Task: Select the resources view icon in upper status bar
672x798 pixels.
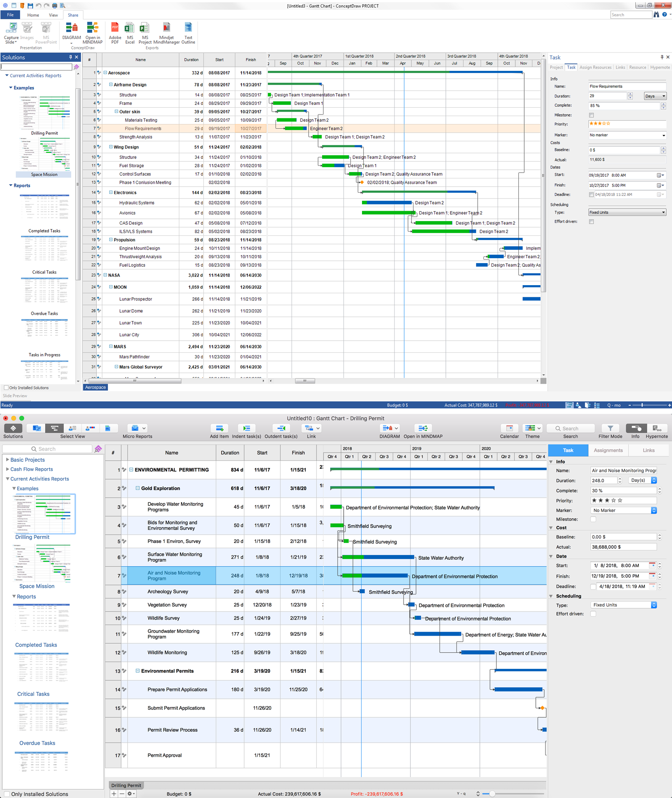Action: pos(578,405)
